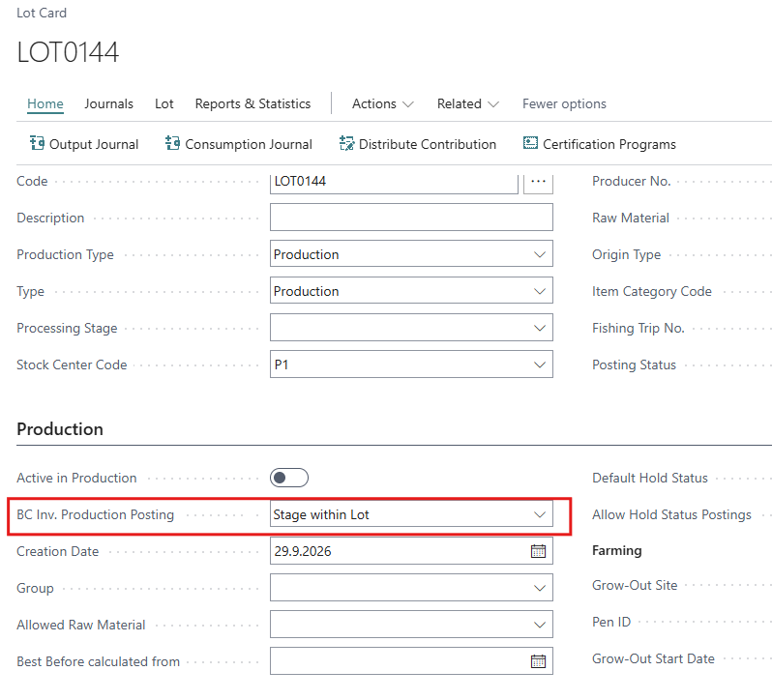The height and width of the screenshot is (700, 772).
Task: Click the Producer No. label
Action: tap(631, 181)
